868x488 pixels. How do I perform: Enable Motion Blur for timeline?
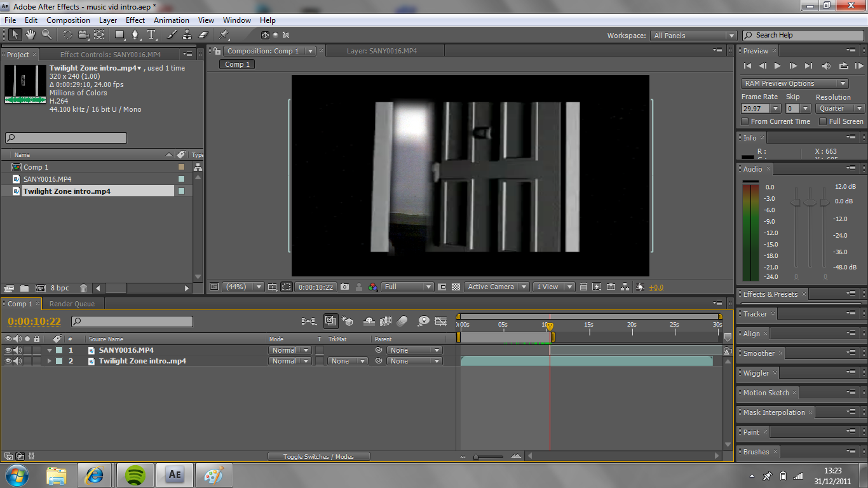click(402, 322)
